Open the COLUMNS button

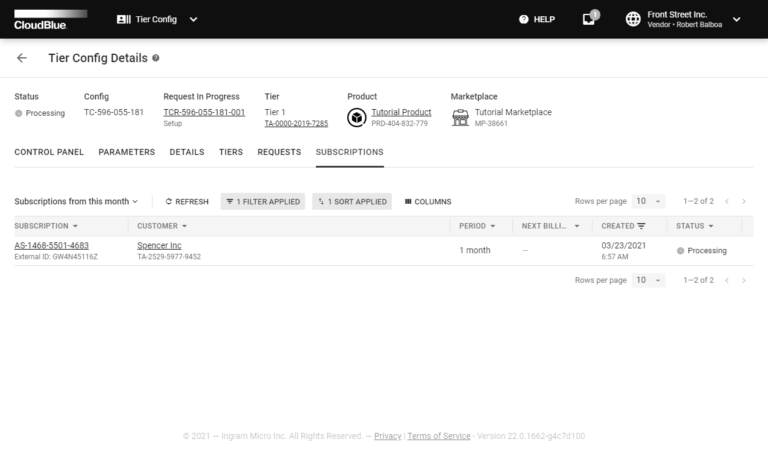[428, 201]
